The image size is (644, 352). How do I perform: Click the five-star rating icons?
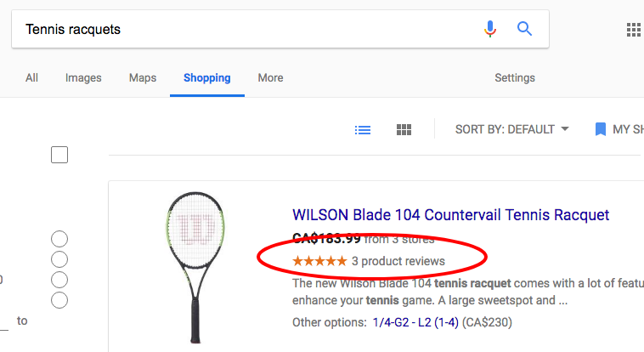pyautogui.click(x=319, y=261)
